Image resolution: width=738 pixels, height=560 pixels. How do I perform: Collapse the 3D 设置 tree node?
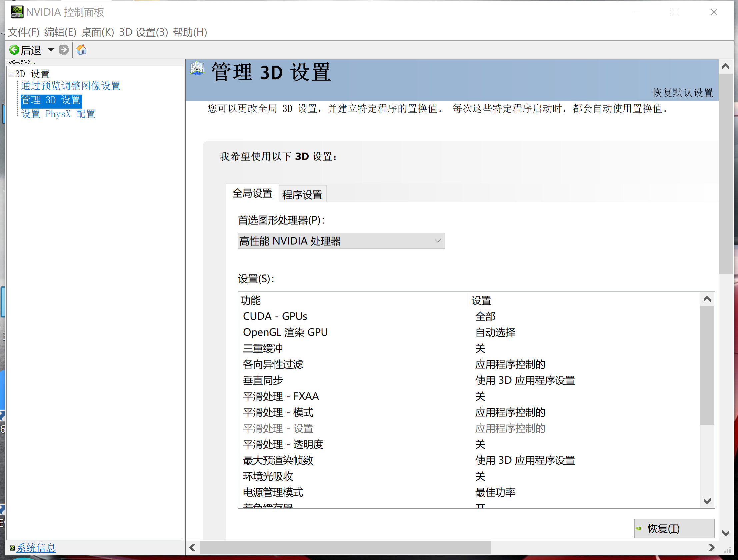pos(11,74)
